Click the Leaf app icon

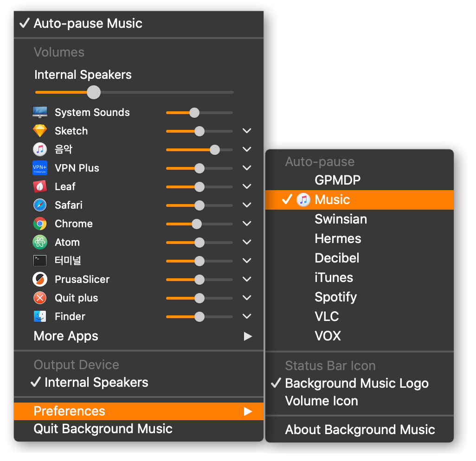pyautogui.click(x=40, y=186)
